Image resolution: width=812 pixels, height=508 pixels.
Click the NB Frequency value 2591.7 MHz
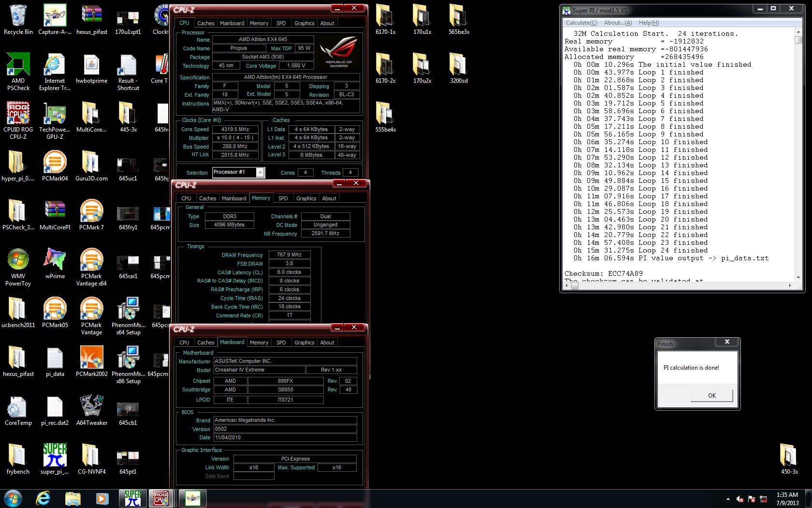coord(325,233)
